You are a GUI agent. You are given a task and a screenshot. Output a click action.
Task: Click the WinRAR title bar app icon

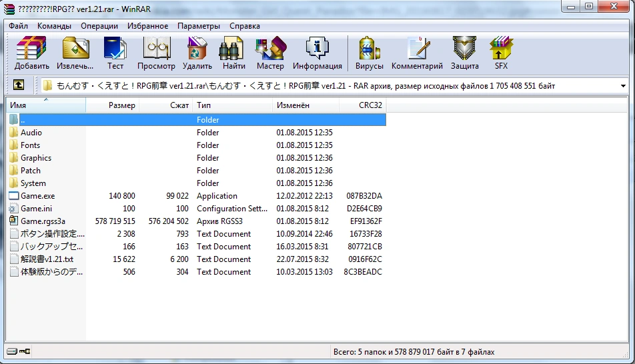(9, 9)
